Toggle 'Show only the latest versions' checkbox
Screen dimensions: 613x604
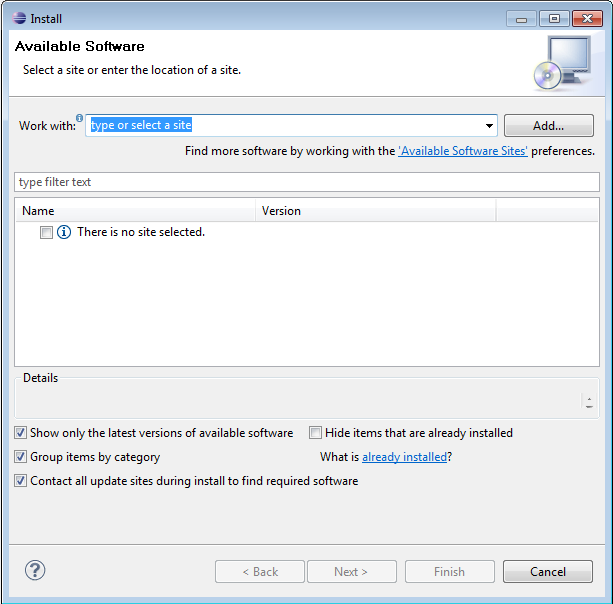click(x=21, y=433)
